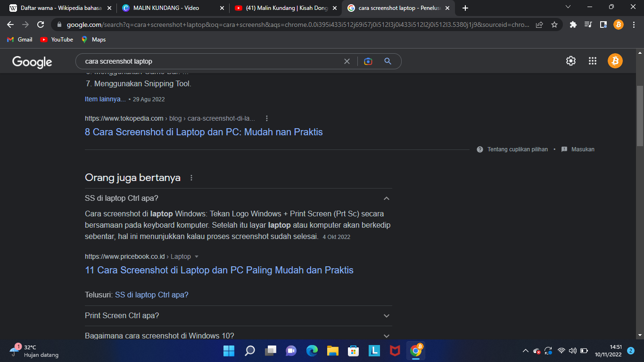The height and width of the screenshot is (362, 644).
Task: Open notification center badge
Action: pos(631,351)
